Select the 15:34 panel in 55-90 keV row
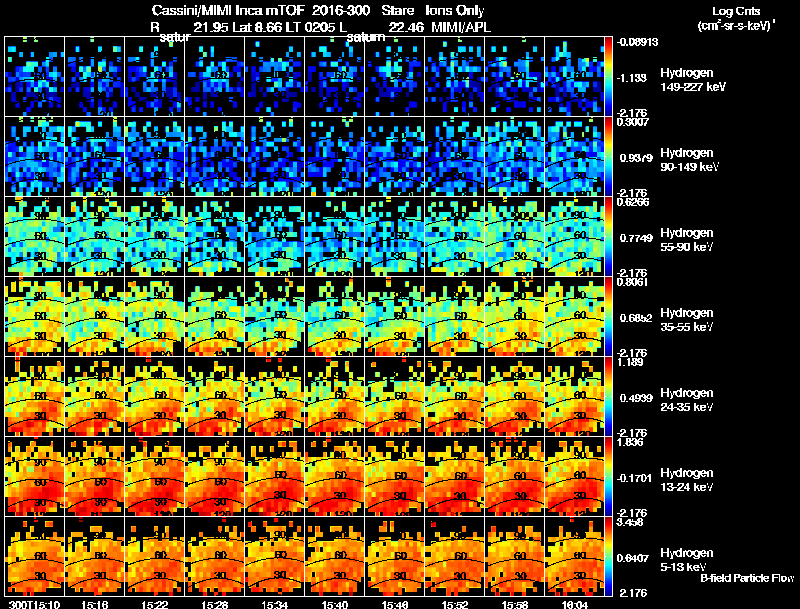 click(274, 237)
